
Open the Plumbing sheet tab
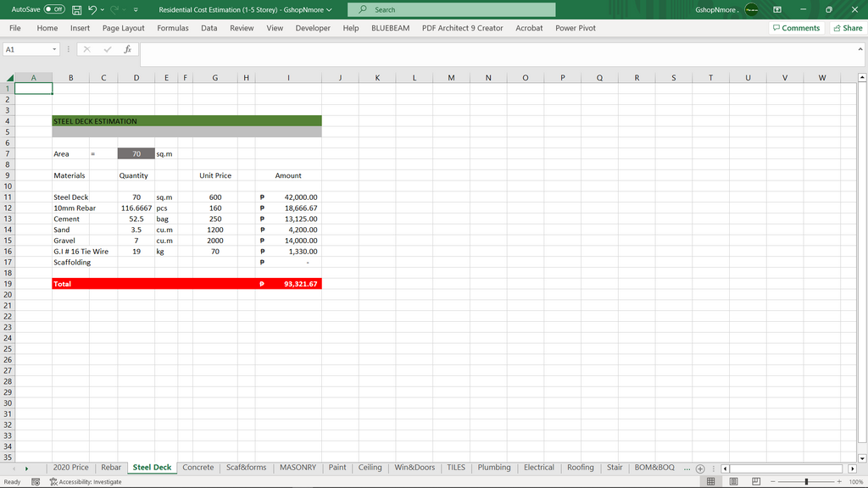pos(494,468)
